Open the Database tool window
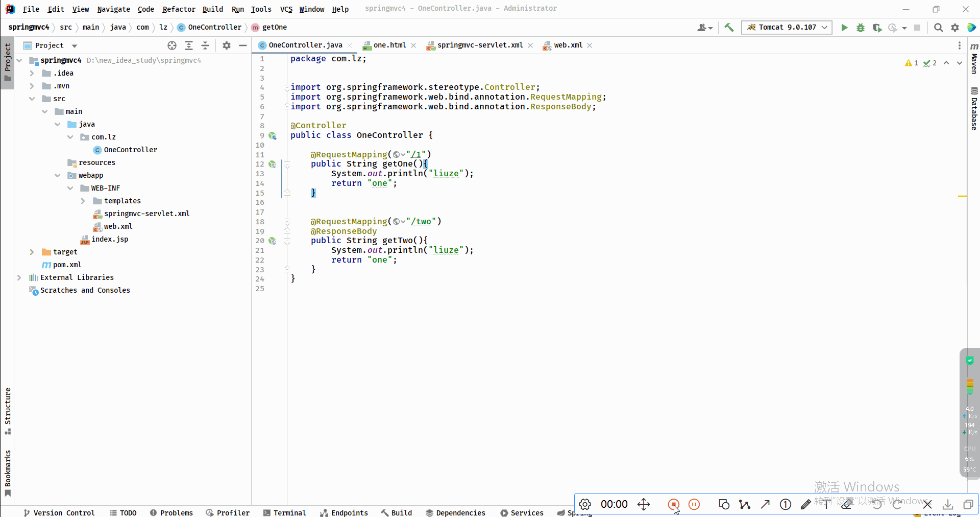Image resolution: width=980 pixels, height=517 pixels. pos(974,108)
